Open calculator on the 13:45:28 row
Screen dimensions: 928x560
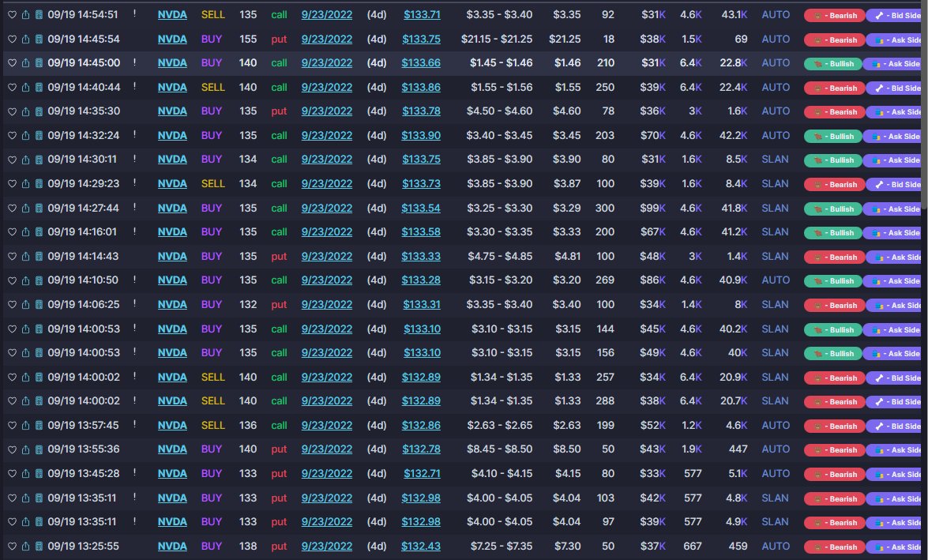tap(39, 474)
